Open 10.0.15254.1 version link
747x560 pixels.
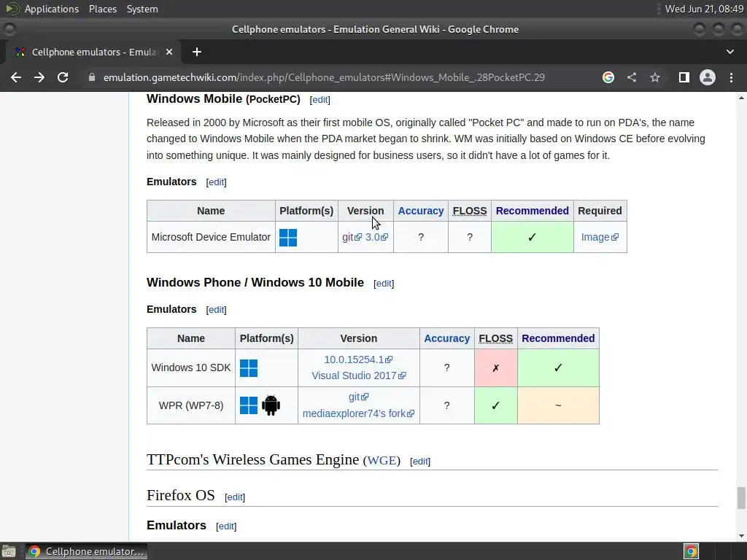click(358, 359)
